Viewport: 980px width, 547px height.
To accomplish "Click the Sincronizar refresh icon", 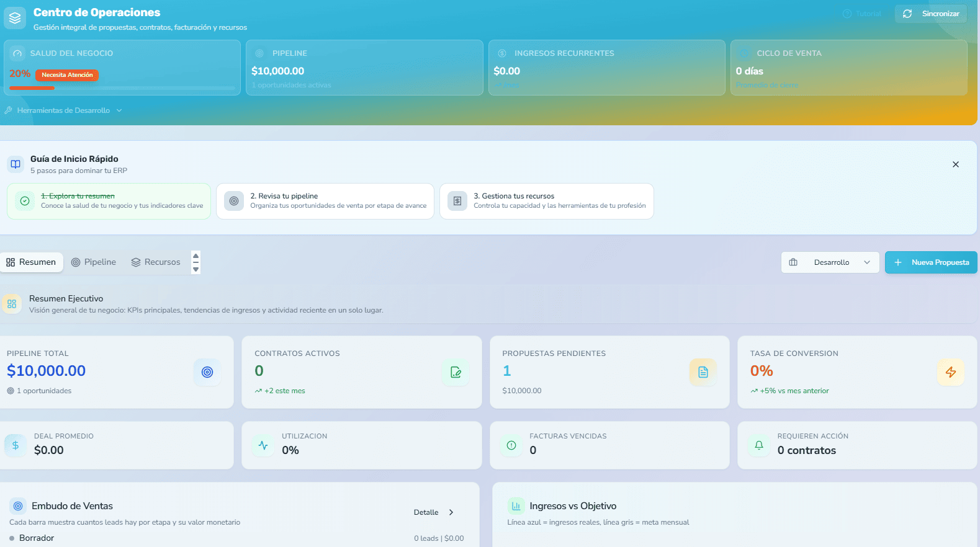I will [907, 14].
